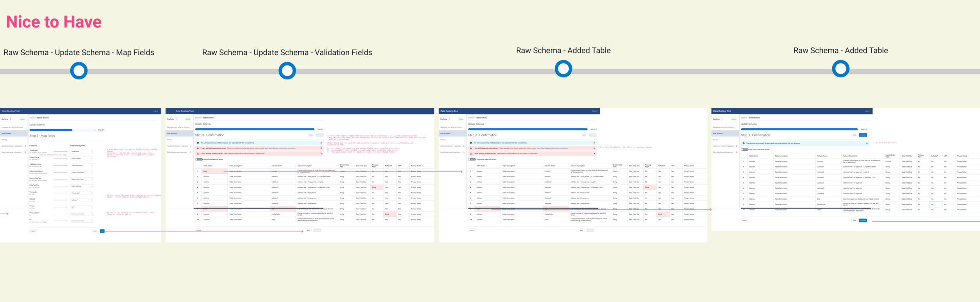Click Logout in the Map Fields mockup header
The height and width of the screenshot is (302, 980).
[156, 111]
